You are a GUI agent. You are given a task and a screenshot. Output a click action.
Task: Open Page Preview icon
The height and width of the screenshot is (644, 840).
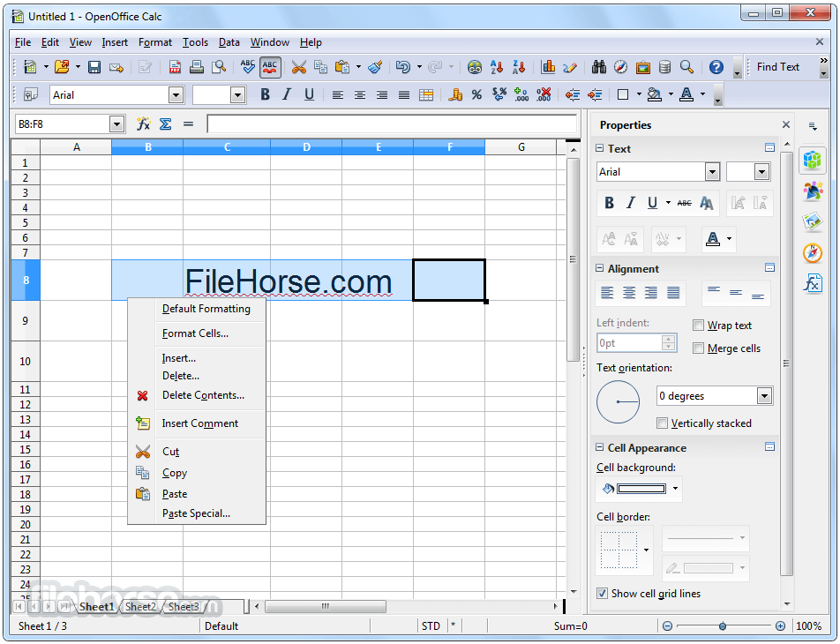pos(219,67)
